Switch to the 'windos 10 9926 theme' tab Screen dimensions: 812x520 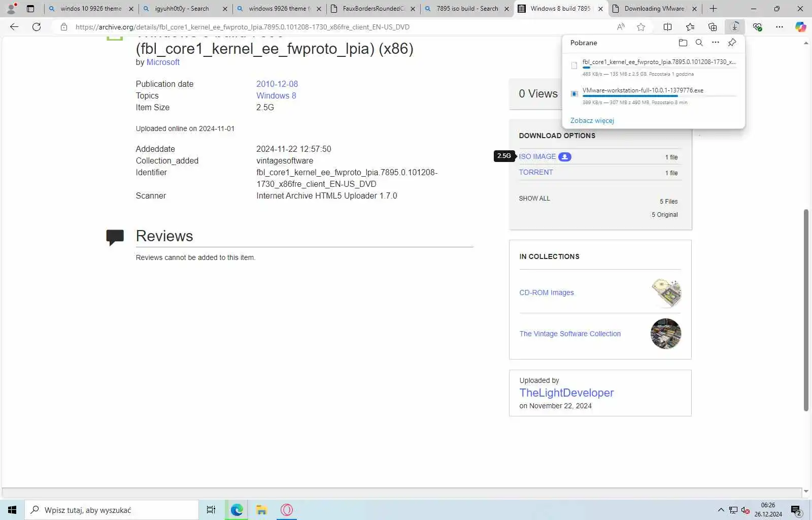tap(91, 9)
